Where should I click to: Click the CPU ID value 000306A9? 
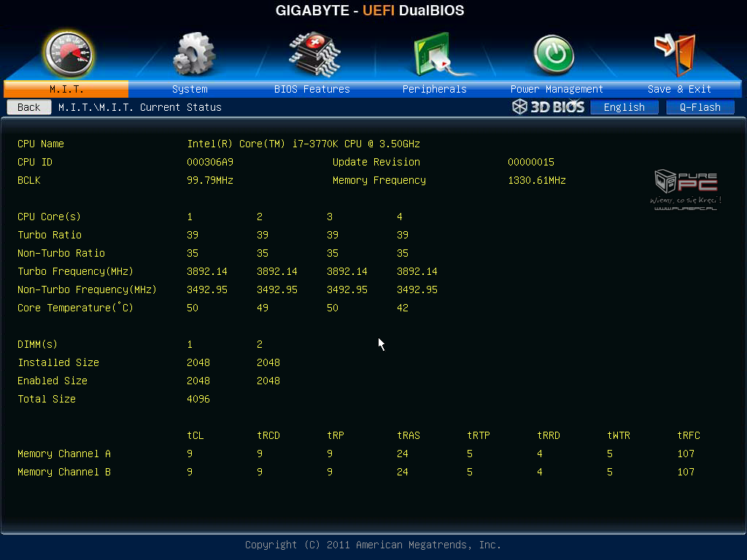(x=210, y=162)
